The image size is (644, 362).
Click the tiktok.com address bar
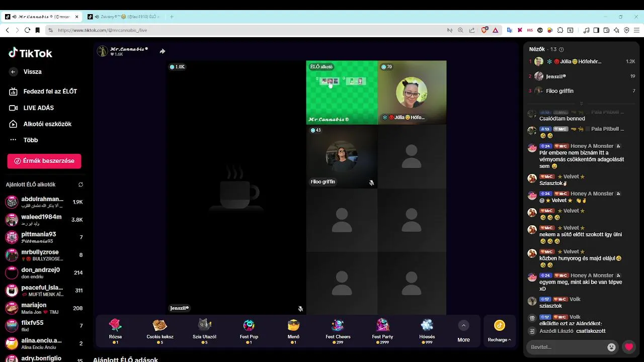247,30
